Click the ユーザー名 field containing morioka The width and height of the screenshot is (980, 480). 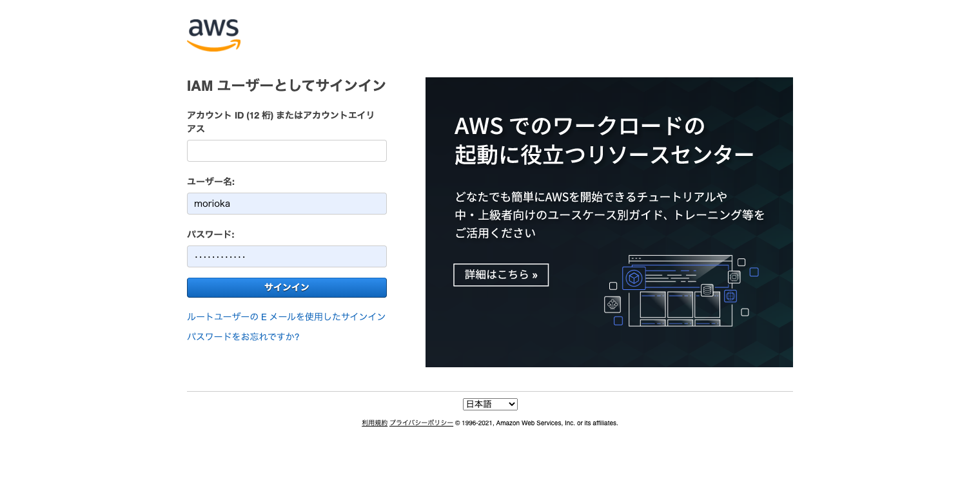point(287,204)
